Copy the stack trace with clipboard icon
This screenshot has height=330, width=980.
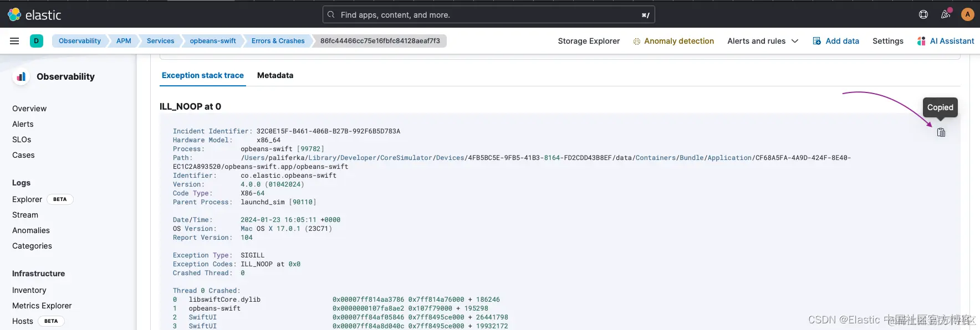[x=941, y=132]
